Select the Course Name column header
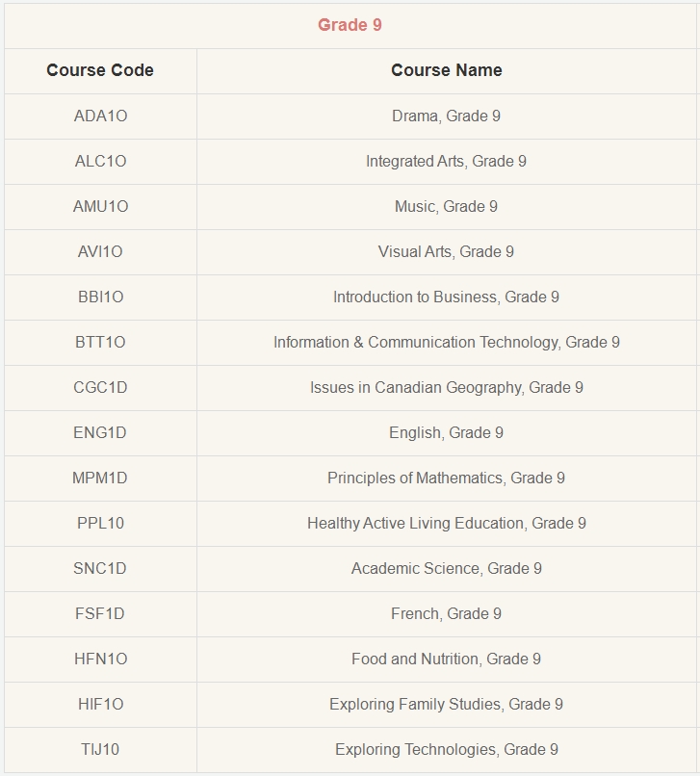700x776 pixels. 447,70
